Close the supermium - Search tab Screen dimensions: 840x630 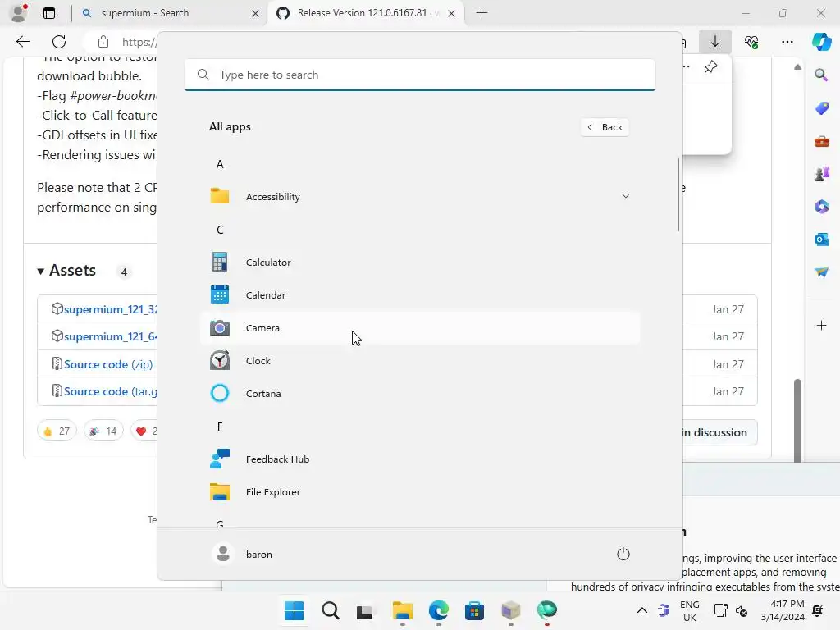tap(256, 13)
